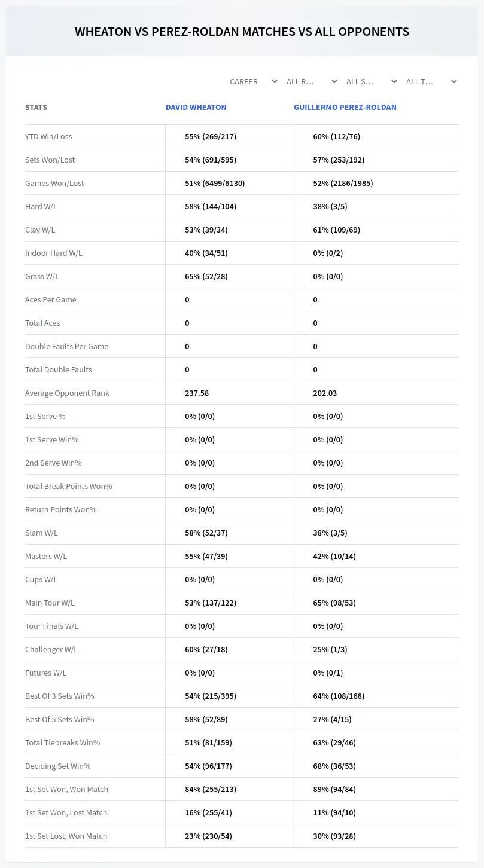Screen dimensions: 484x868
Task: Click Wheaton's Challenger W/L value 60% (27/18)
Action: pos(206,649)
